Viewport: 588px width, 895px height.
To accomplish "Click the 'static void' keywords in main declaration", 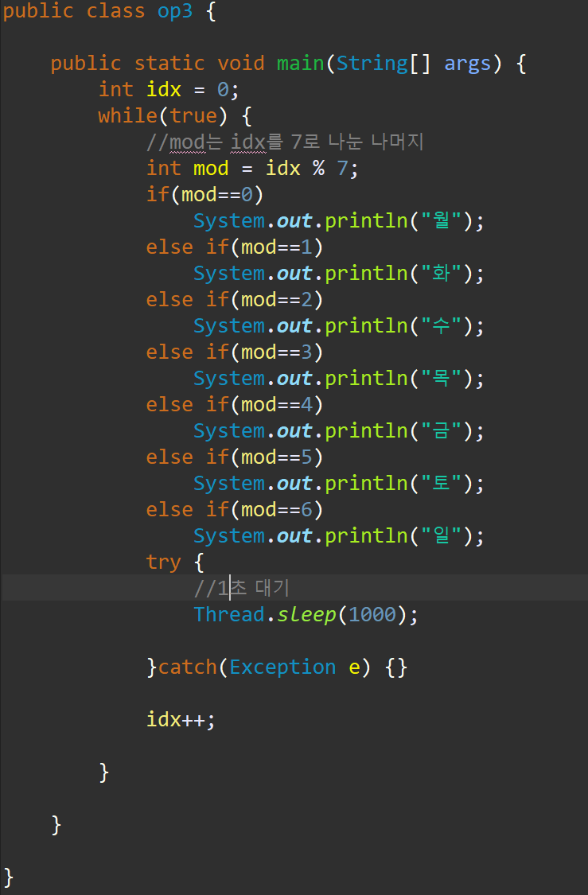I will (199, 64).
